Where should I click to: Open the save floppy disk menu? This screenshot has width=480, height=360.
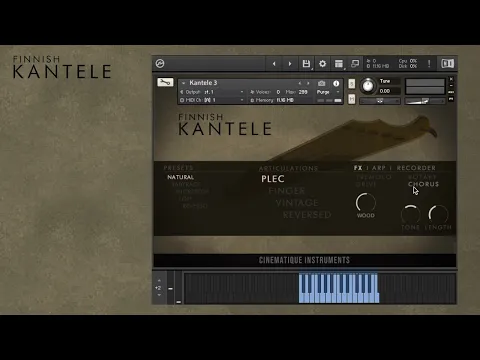click(x=306, y=64)
